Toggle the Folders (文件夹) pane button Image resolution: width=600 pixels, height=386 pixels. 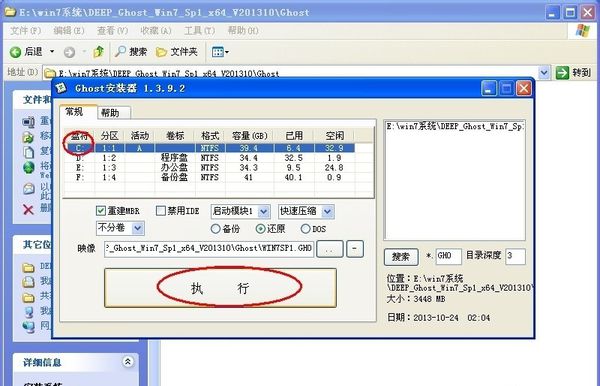(x=176, y=52)
